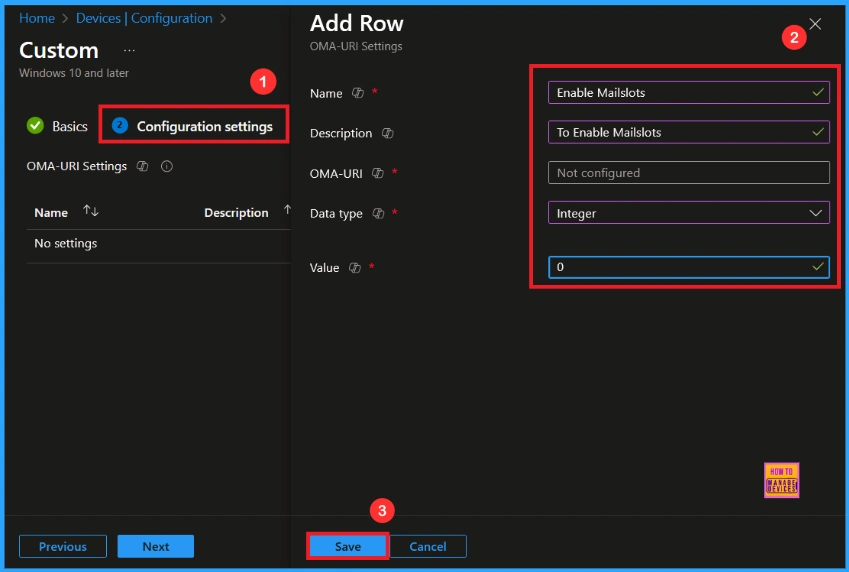Click the info icon next to OMA-URI label
The image size is (849, 572).
[x=378, y=173]
